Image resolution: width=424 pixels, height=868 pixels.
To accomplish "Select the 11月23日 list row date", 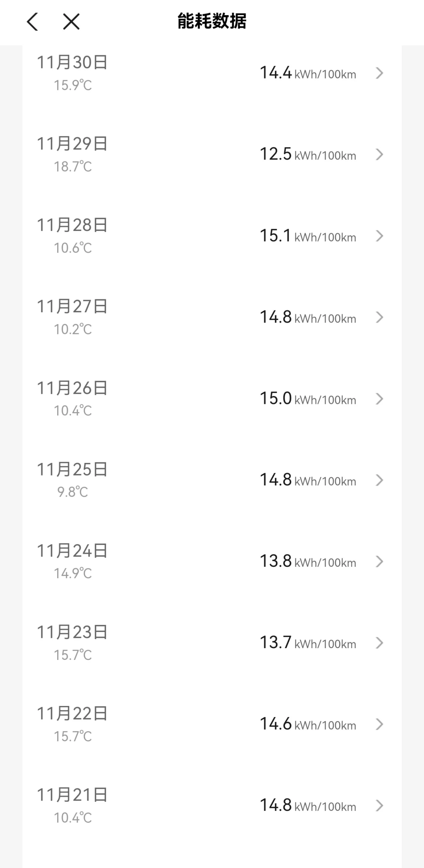I will coord(72,632).
